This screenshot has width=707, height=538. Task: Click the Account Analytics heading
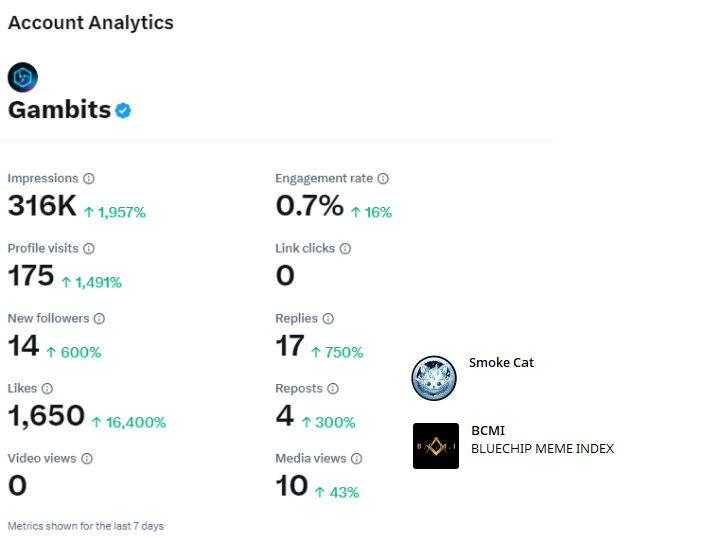pos(91,23)
